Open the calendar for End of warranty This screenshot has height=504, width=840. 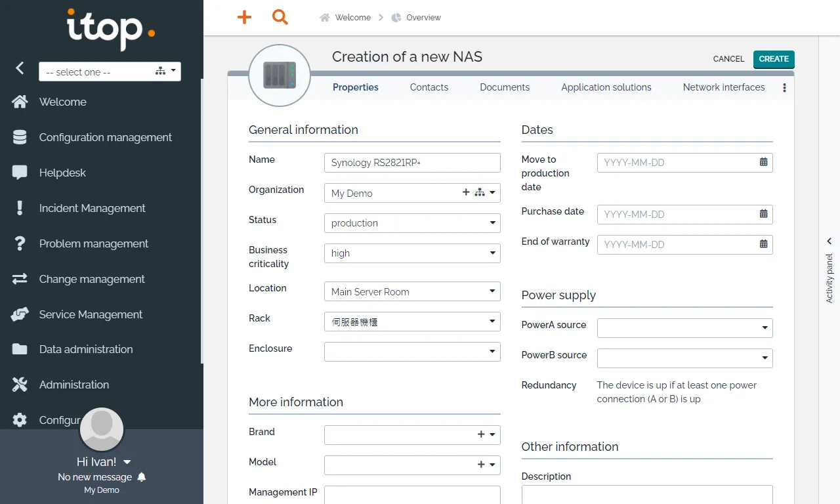[763, 244]
